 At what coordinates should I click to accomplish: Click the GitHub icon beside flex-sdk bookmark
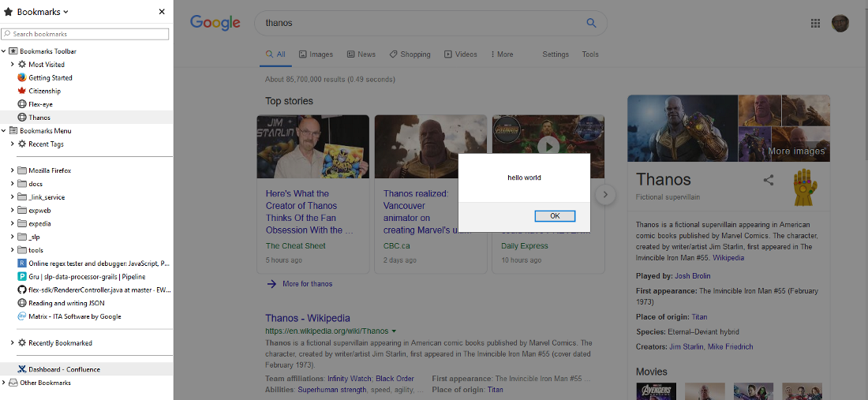click(x=22, y=290)
